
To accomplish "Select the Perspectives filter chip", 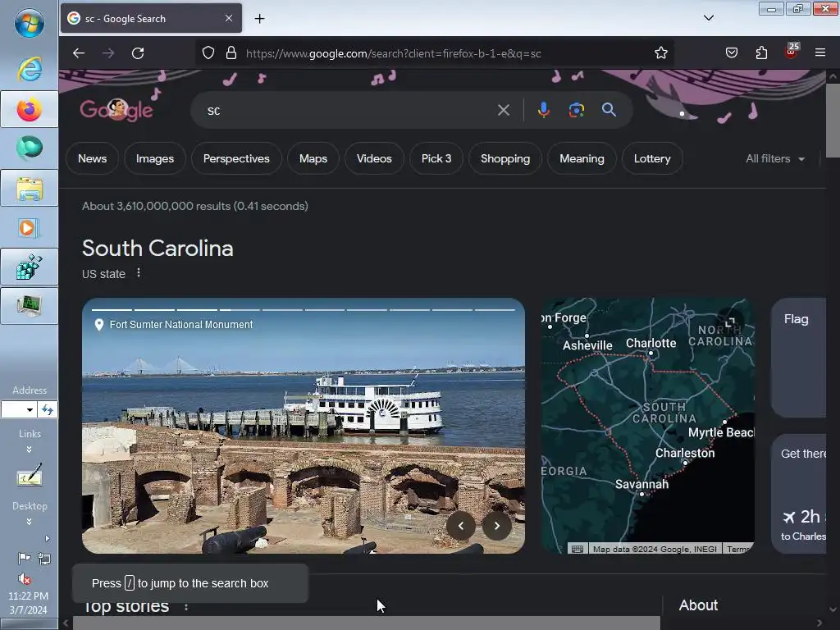I will (x=236, y=158).
